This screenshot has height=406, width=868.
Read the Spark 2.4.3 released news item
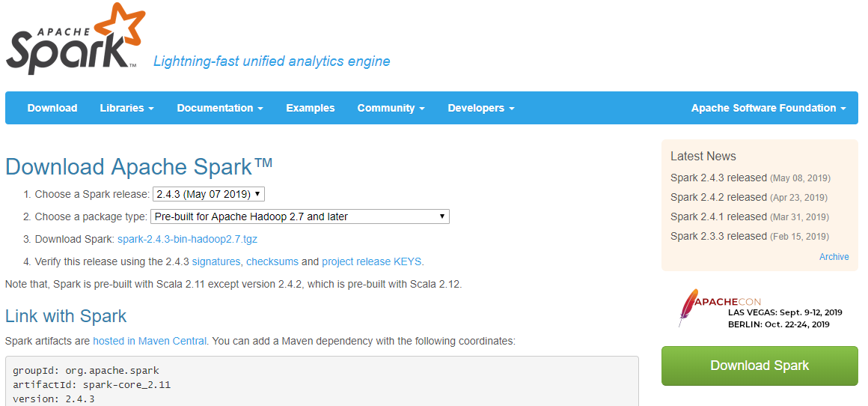coord(718,178)
